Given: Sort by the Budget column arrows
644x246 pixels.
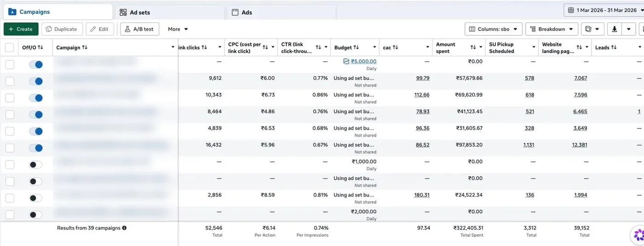Looking at the screenshot, I should [357, 47].
